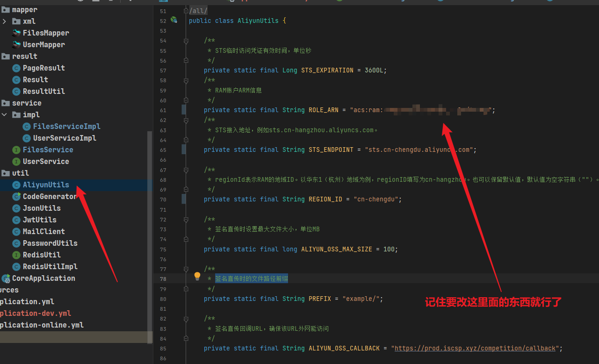
Task: Click the Spring bean gutter icon on line 52
Action: pos(174,20)
